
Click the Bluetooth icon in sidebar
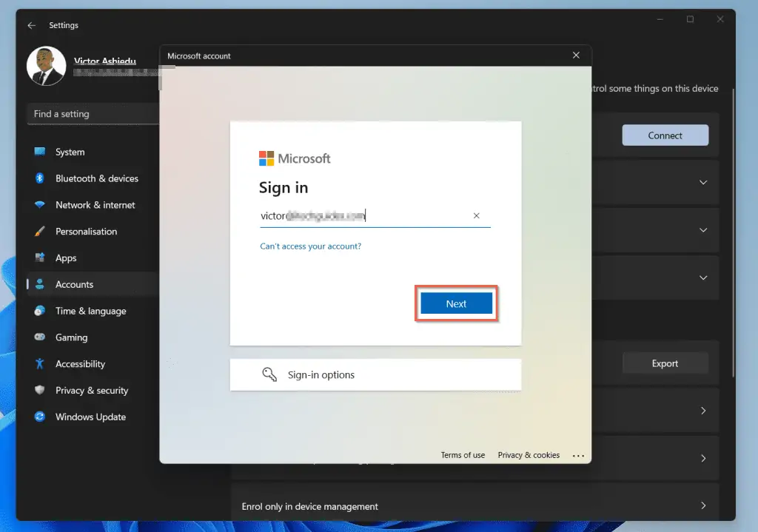(x=40, y=178)
